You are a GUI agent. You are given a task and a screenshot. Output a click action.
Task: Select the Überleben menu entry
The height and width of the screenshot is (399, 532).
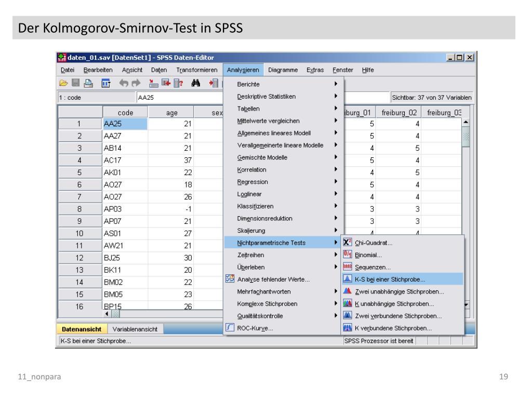pos(283,267)
